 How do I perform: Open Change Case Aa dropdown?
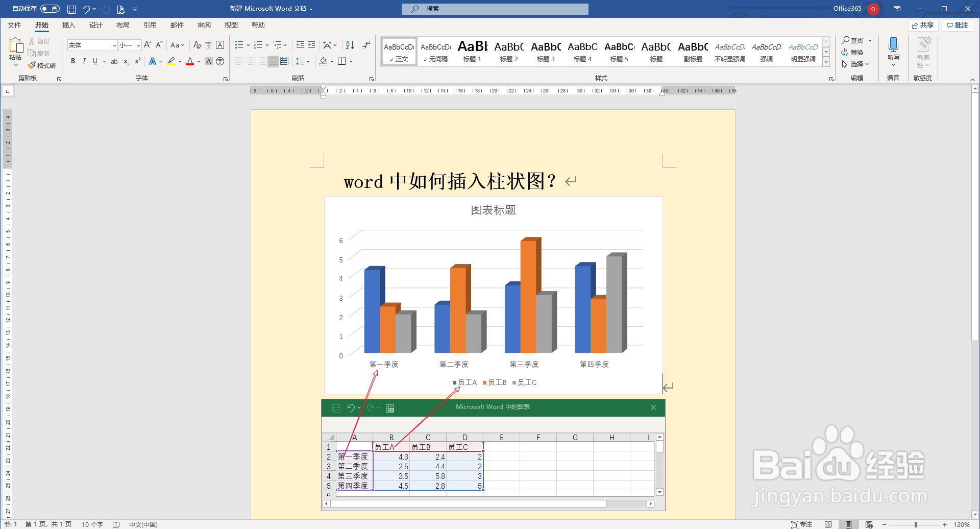(x=177, y=45)
